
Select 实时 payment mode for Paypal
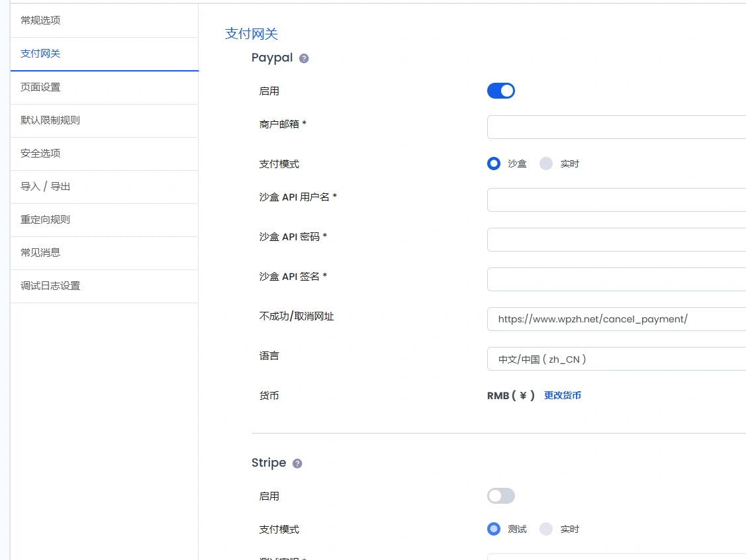pyautogui.click(x=545, y=163)
